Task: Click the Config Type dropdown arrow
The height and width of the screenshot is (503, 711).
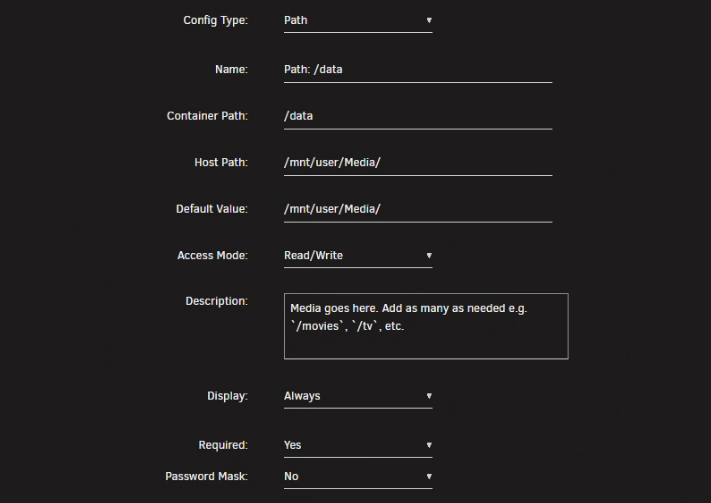Action: [429, 20]
